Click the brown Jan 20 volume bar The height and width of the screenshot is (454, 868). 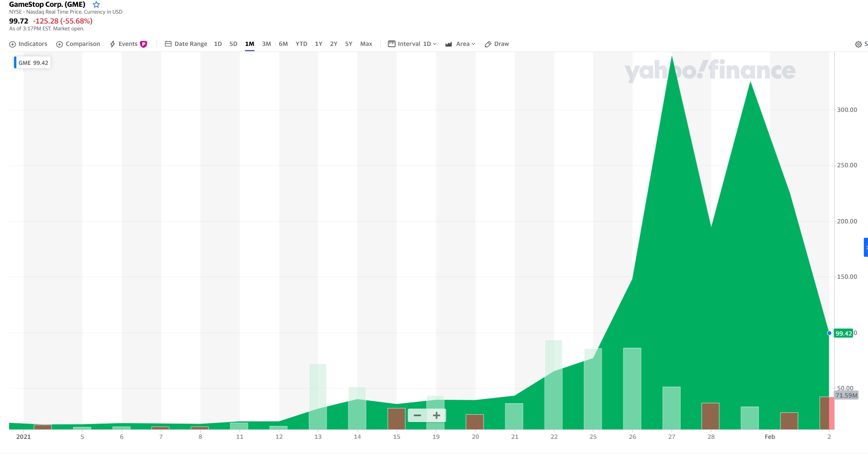tap(475, 422)
